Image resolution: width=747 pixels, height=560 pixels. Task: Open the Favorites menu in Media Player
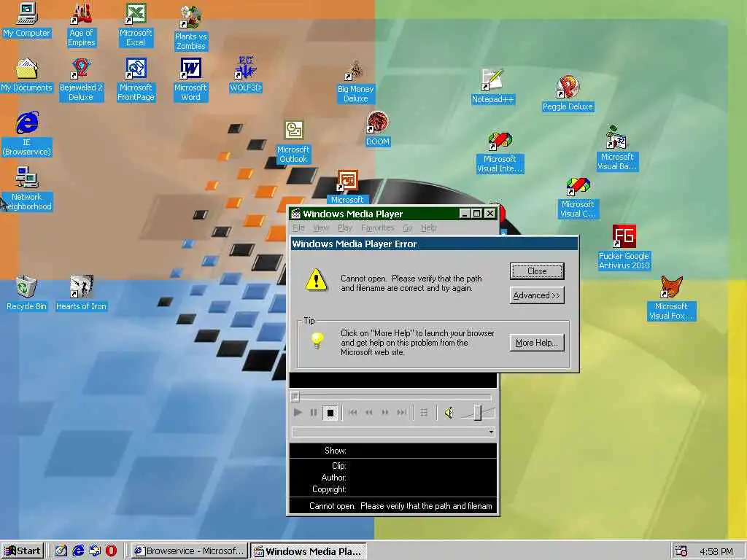click(377, 227)
